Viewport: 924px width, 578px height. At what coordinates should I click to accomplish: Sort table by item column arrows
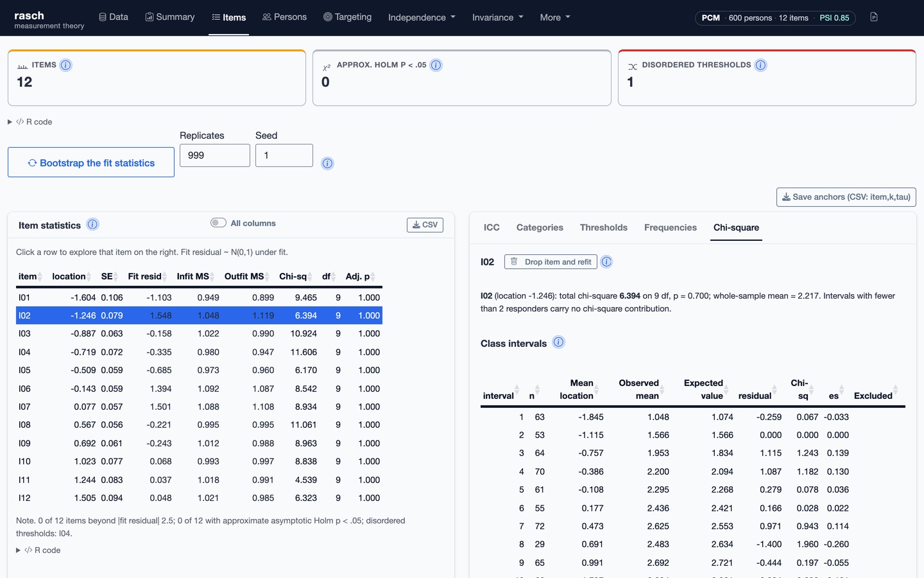coord(40,277)
